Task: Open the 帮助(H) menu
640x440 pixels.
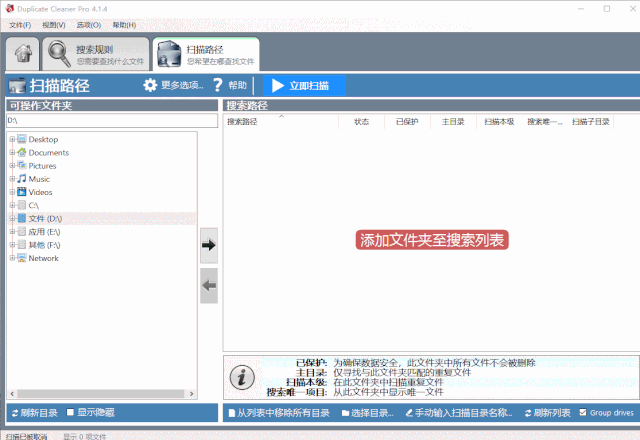Action: pyautogui.click(x=124, y=25)
